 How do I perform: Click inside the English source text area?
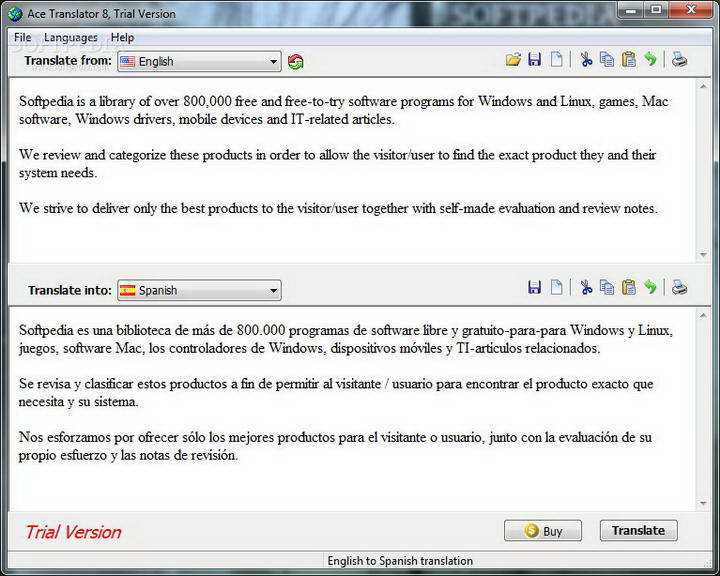point(351,170)
